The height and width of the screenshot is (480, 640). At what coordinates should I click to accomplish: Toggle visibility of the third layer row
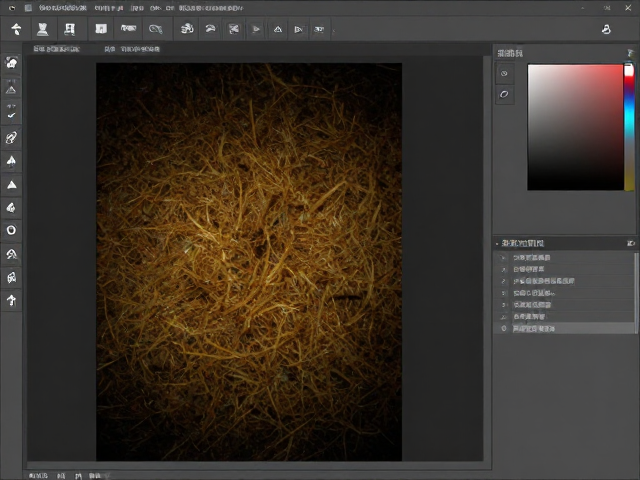coord(503,281)
